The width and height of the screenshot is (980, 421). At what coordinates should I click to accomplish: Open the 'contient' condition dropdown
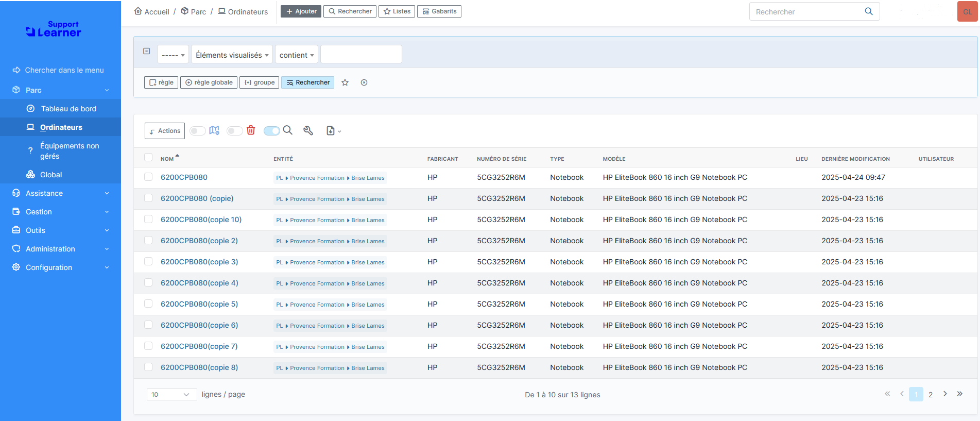coord(297,55)
